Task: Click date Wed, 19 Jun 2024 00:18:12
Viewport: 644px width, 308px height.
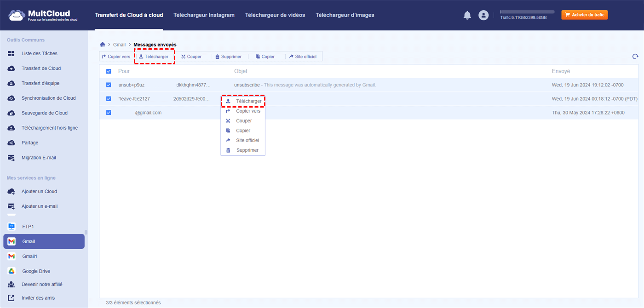Action: [595, 99]
